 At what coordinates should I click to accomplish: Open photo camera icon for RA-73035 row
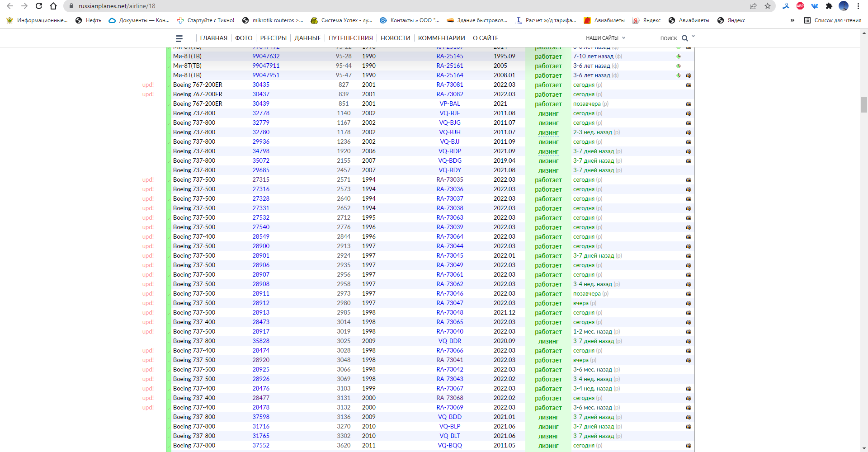tap(689, 180)
